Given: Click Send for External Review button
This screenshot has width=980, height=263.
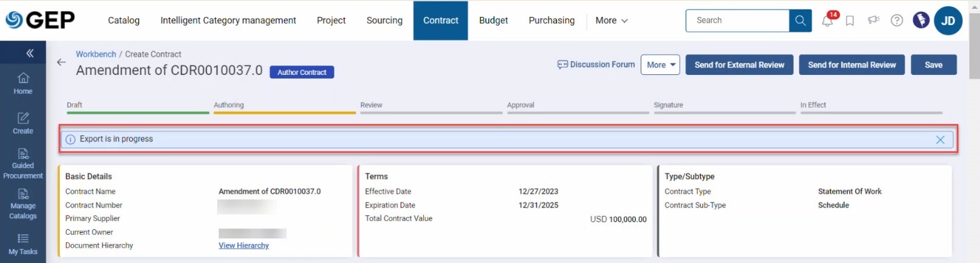Looking at the screenshot, I should [x=739, y=65].
